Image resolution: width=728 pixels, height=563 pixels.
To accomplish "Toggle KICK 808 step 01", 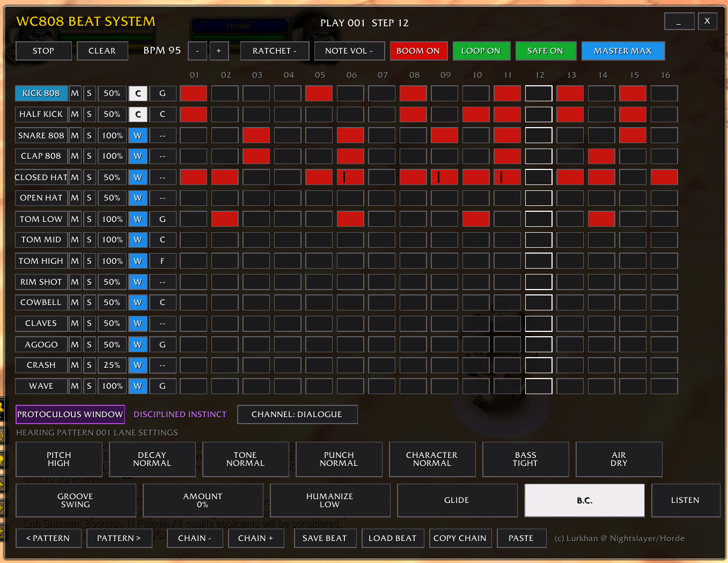I will click(194, 93).
